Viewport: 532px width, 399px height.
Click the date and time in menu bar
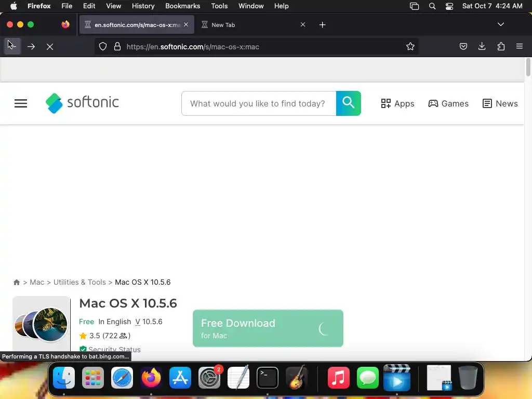(x=493, y=6)
